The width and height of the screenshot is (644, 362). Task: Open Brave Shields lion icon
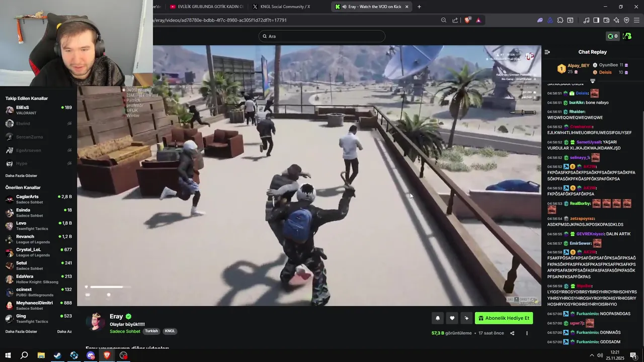click(467, 20)
